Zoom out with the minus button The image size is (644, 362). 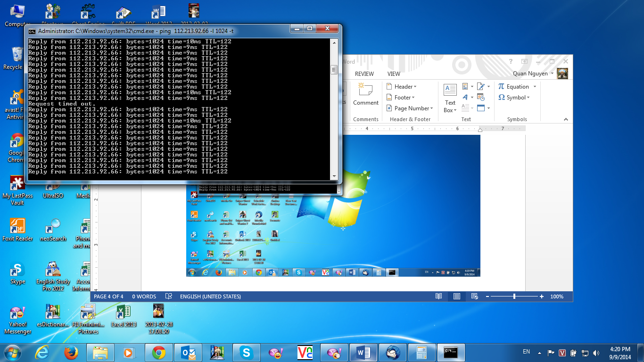pyautogui.click(x=488, y=296)
